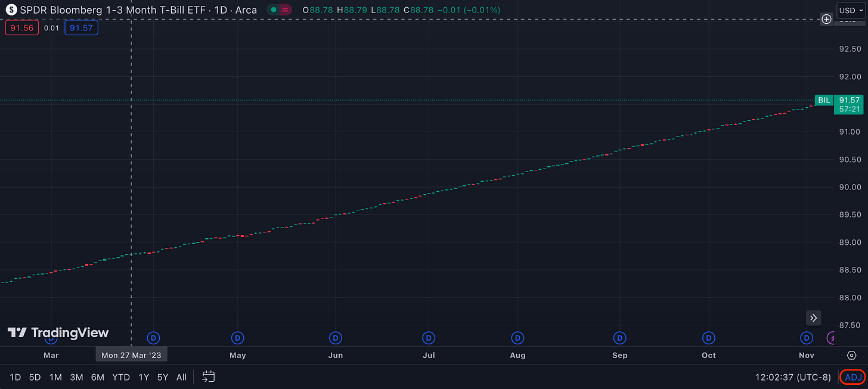The width and height of the screenshot is (868, 389).
Task: Click the 0.01 spread value
Action: [51, 27]
